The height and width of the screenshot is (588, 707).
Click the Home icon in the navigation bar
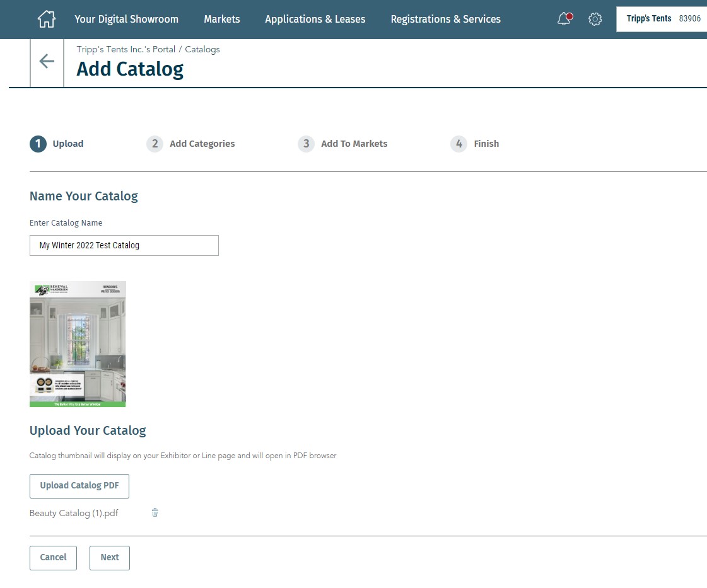tap(47, 19)
